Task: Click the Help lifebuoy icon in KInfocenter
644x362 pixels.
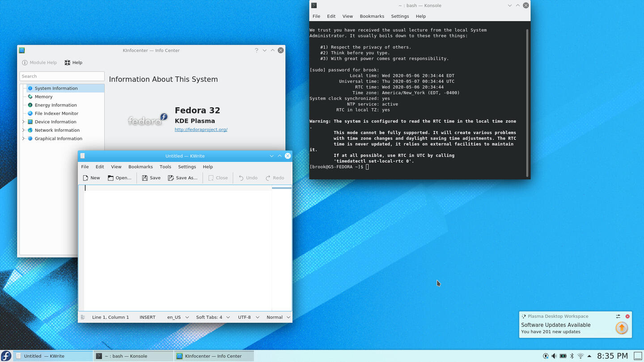Action: pyautogui.click(x=68, y=63)
